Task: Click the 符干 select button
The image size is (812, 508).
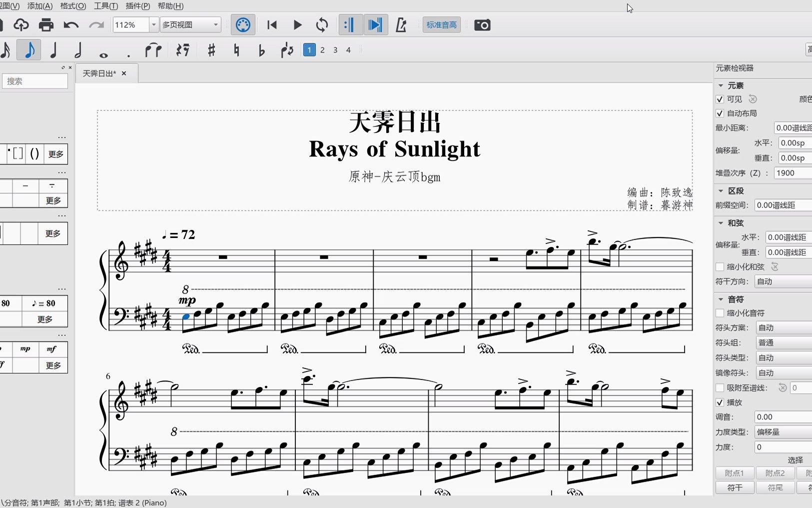Action: [735, 487]
